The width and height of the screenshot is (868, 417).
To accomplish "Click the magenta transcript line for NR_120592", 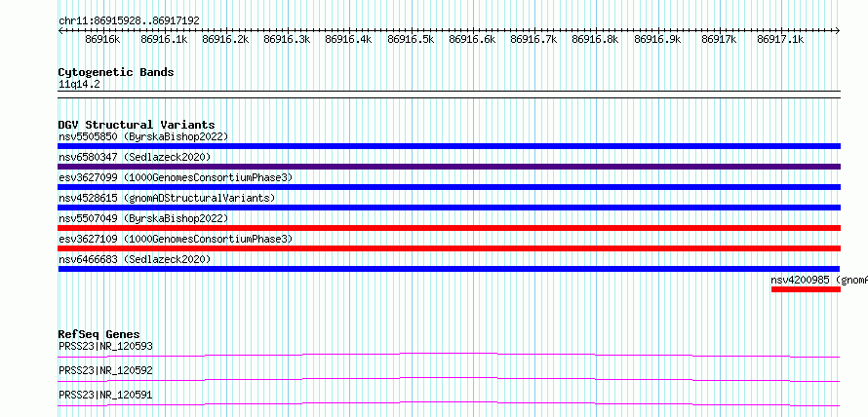I will click(x=449, y=379).
